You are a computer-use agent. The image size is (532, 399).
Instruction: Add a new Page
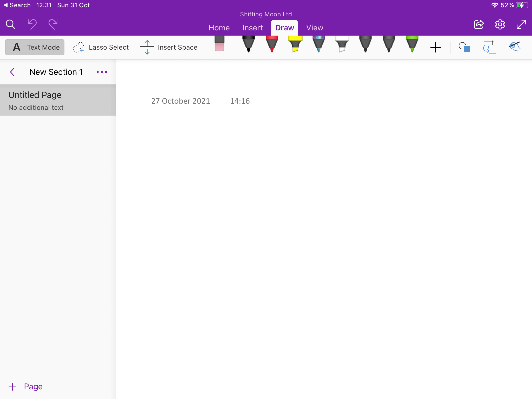click(25, 387)
